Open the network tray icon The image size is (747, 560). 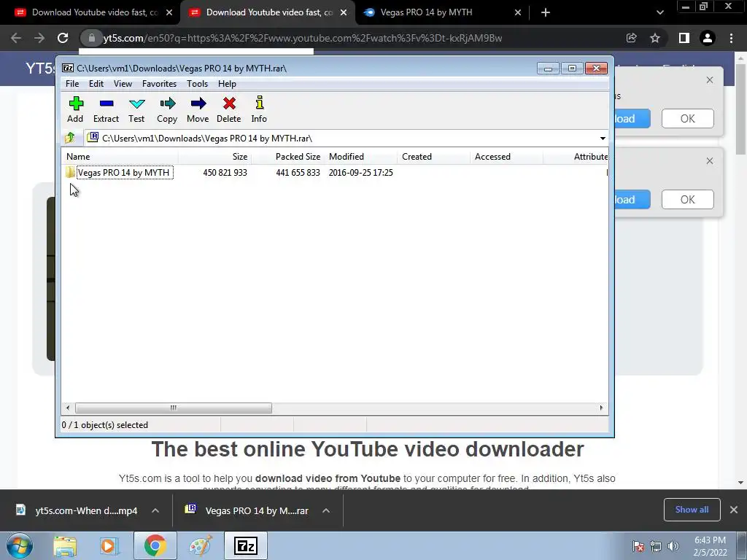click(x=656, y=547)
